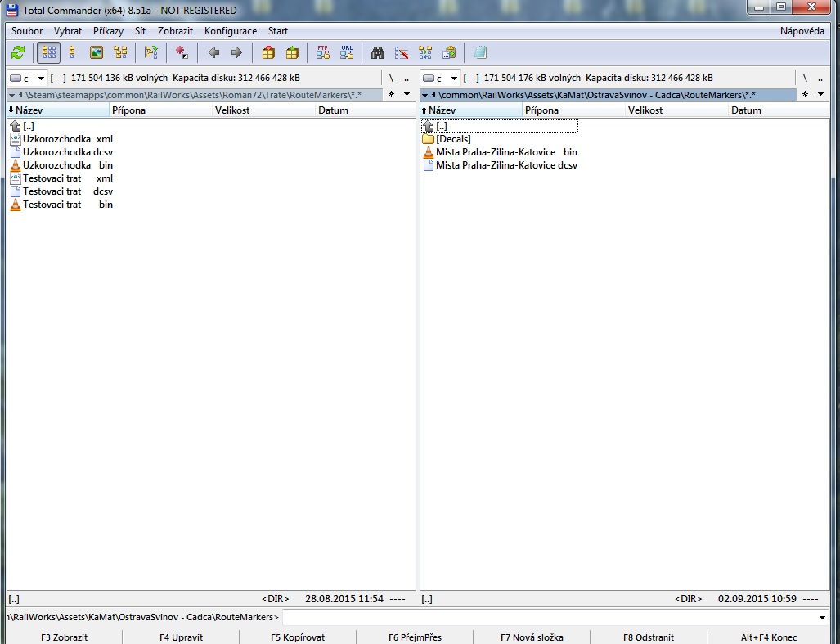Screen dimensions: 840x644
Task: Select Mista Praha-Zilina-Katovice dcsv file
Action: click(500, 165)
